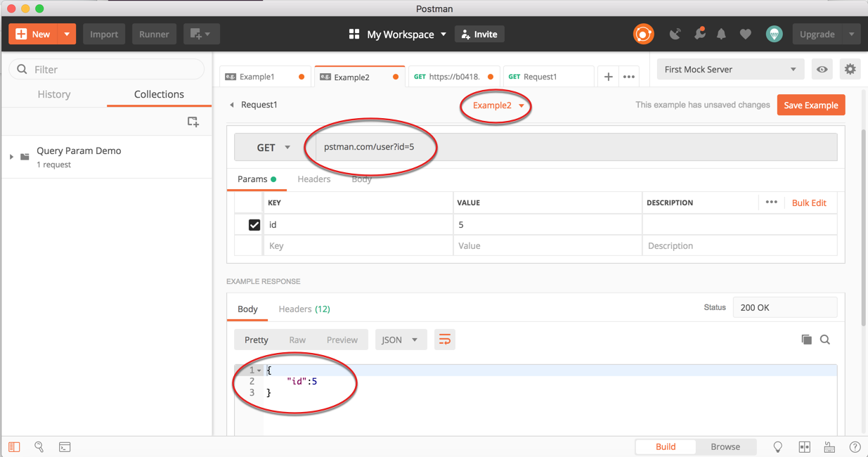
Task: Switch to Browse mode at the bottom
Action: [x=725, y=446]
